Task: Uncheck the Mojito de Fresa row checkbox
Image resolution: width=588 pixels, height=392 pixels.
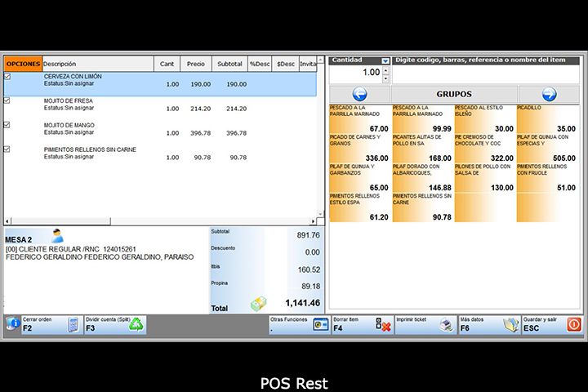Action: coord(8,101)
